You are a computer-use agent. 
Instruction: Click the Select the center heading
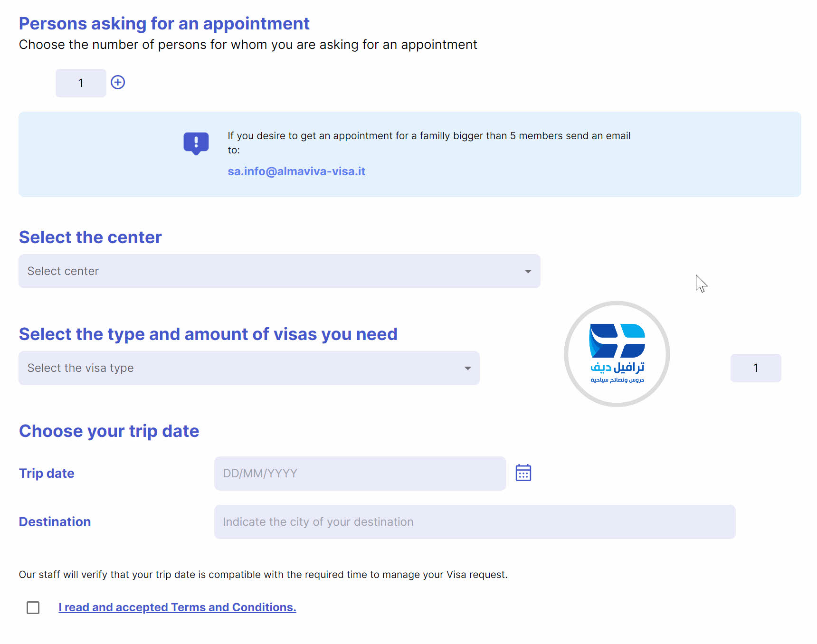click(90, 237)
